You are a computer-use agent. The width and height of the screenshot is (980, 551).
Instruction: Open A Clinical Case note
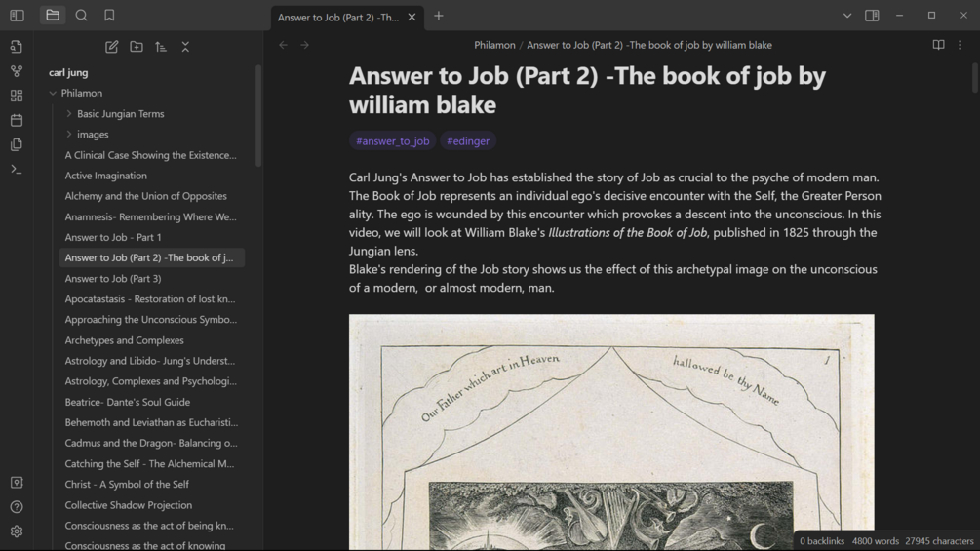tap(150, 155)
